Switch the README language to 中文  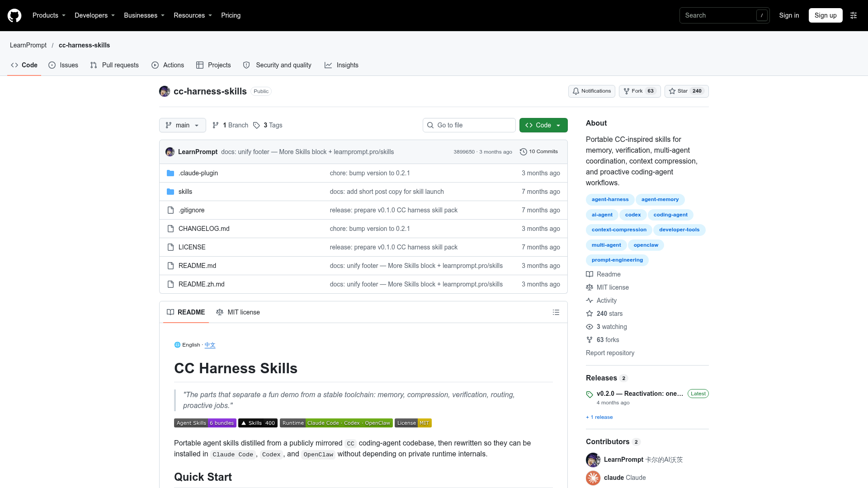tap(210, 345)
